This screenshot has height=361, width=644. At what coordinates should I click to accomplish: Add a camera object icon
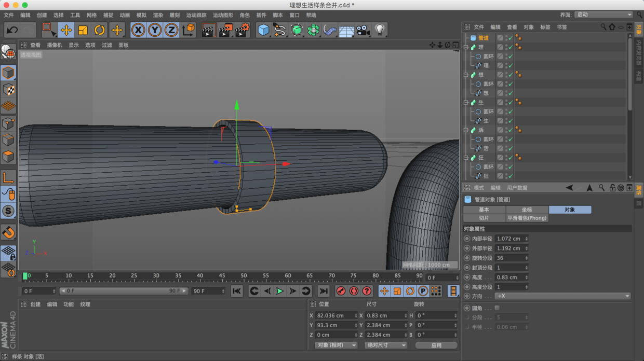pos(363,30)
